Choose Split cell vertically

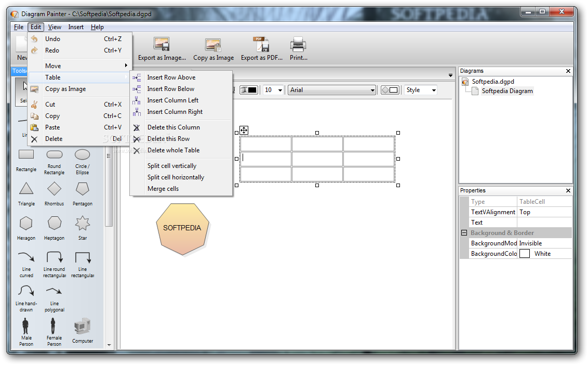coord(181,166)
